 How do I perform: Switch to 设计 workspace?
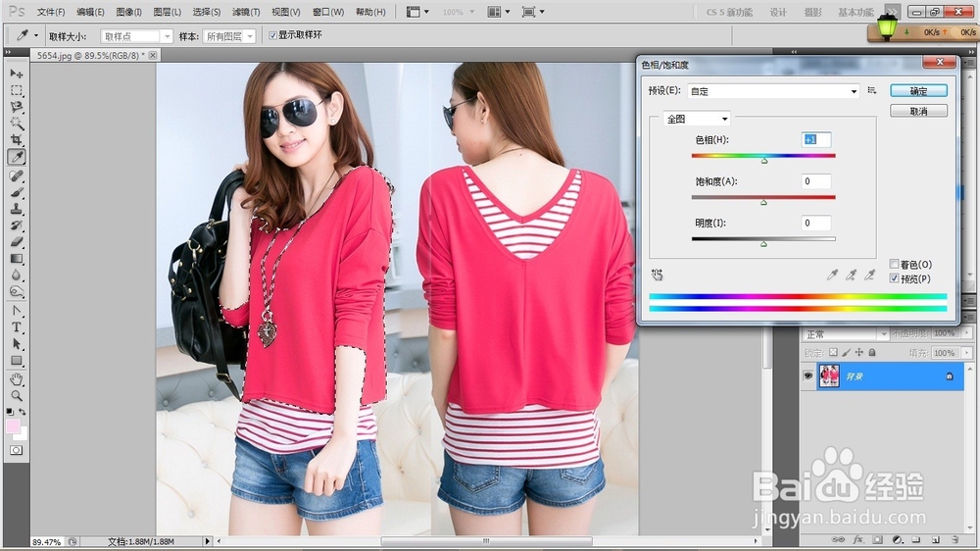tap(777, 12)
